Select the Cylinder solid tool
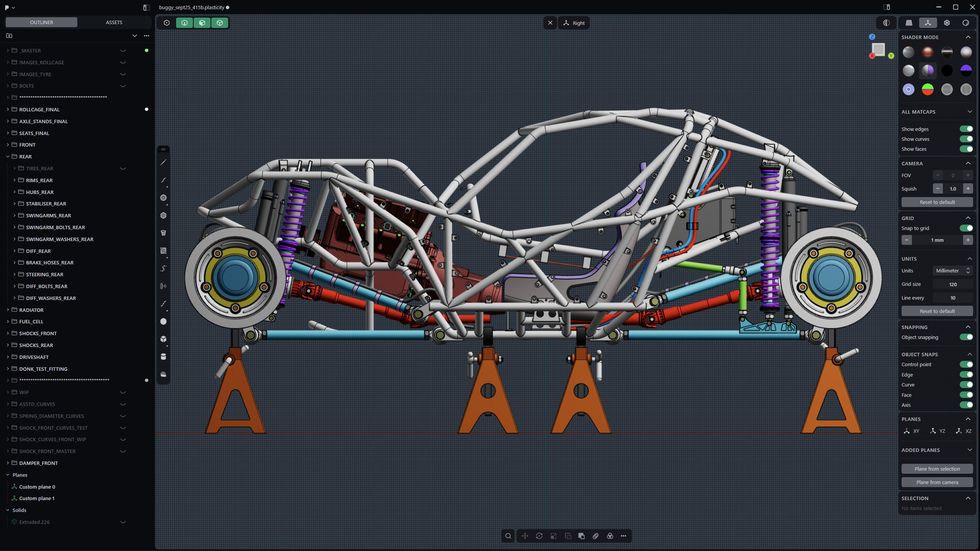Viewport: 980px width, 551px height. point(163,357)
